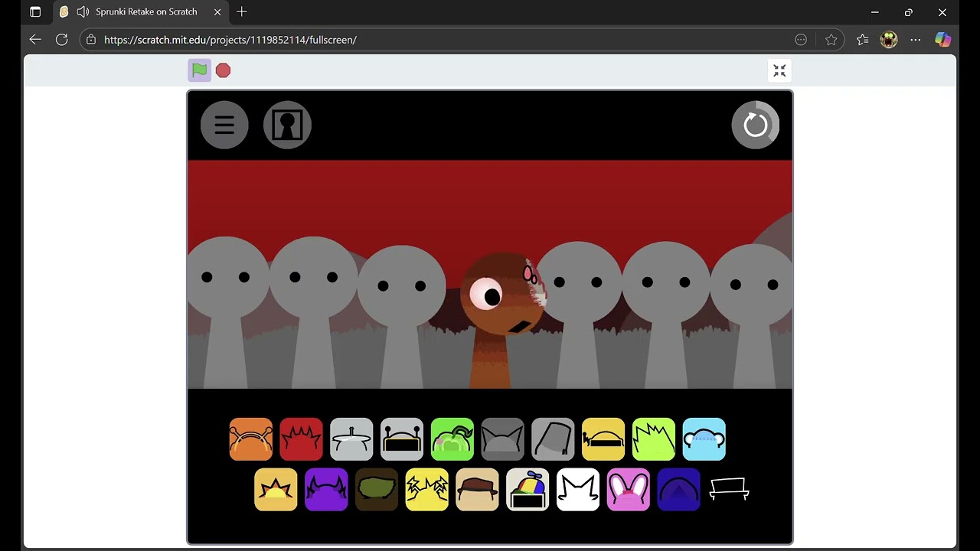Select the sun-shaped character icon
980x551 pixels.
coord(276,490)
